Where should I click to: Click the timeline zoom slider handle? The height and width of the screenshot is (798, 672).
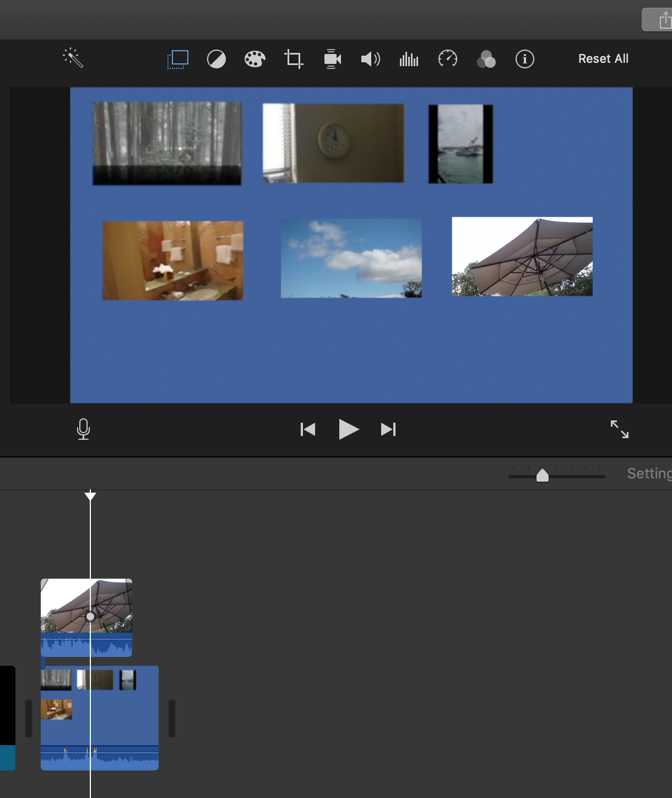(x=543, y=475)
